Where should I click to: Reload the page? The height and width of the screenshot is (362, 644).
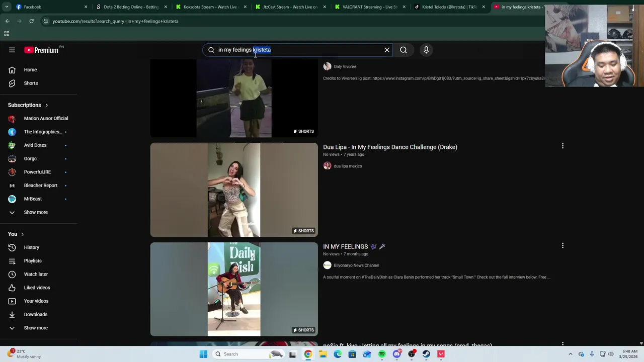(x=31, y=21)
